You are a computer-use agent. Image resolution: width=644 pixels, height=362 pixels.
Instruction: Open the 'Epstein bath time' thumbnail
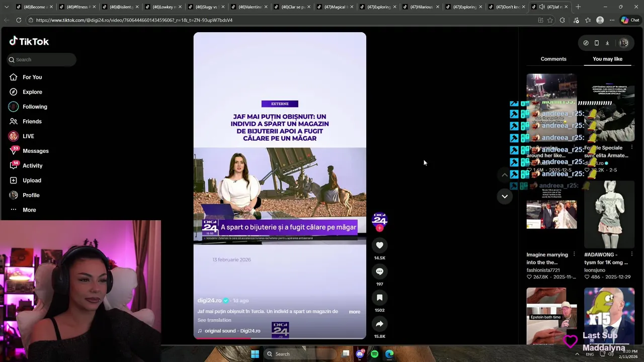(551, 316)
